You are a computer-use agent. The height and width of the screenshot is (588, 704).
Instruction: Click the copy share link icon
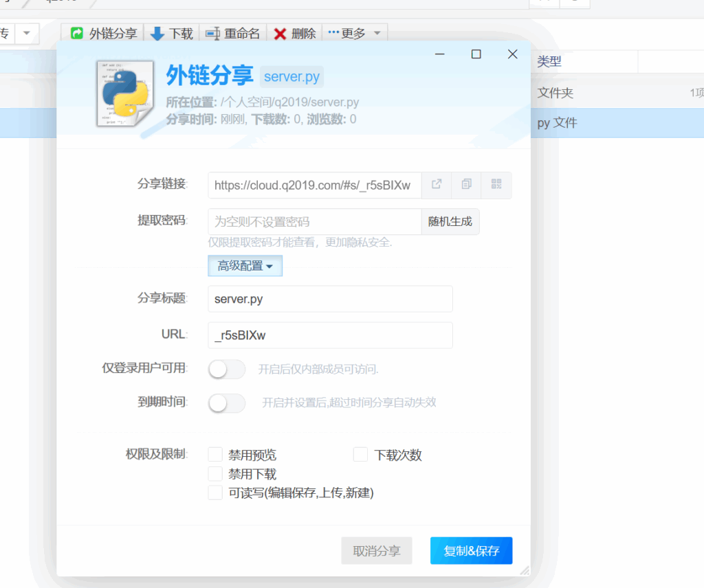[x=467, y=185]
